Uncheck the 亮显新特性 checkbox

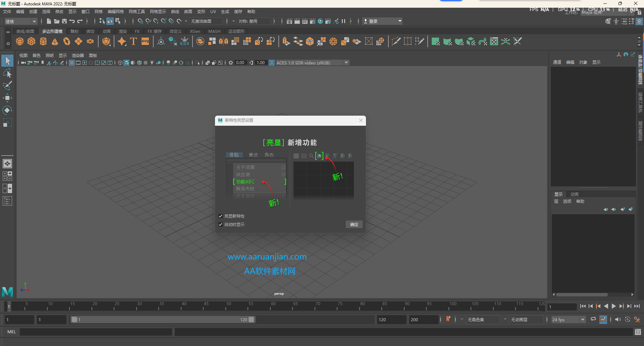[x=221, y=216]
